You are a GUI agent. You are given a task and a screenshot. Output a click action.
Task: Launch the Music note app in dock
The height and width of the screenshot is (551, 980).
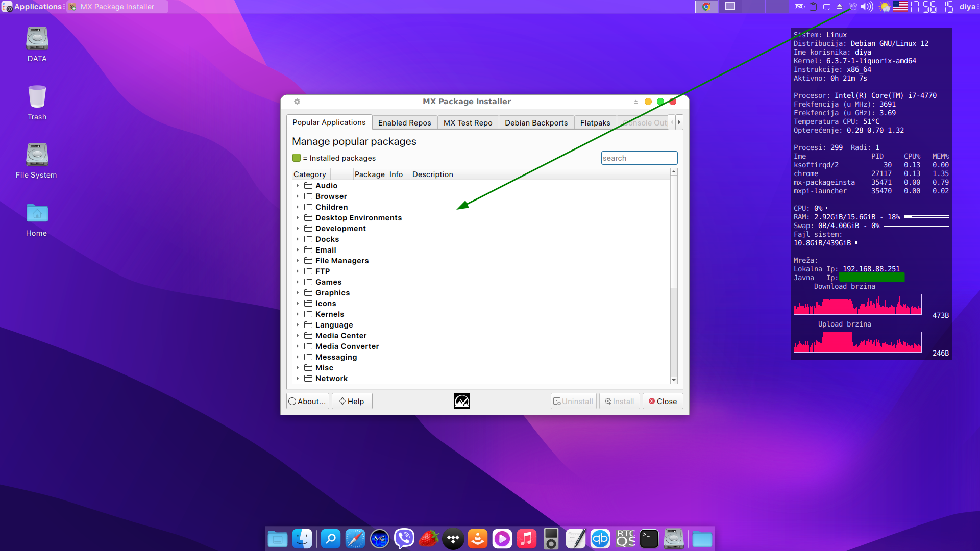(527, 539)
